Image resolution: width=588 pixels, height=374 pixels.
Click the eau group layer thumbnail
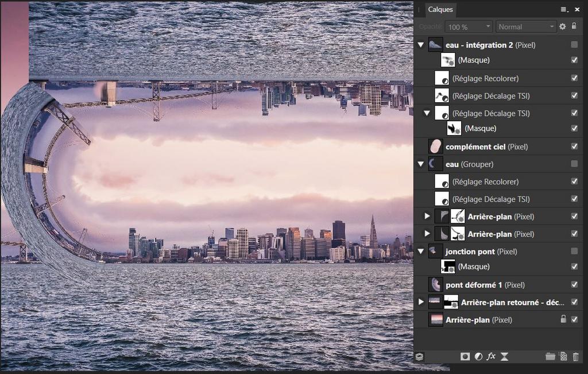coord(435,164)
